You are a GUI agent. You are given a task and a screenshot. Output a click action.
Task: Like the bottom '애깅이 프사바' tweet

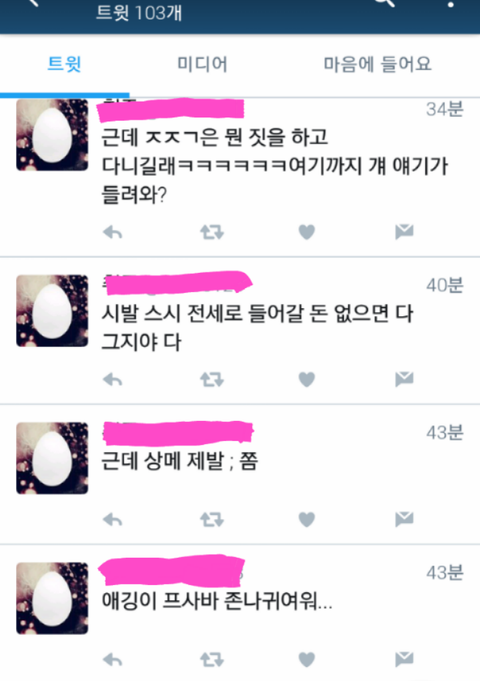tap(307, 660)
